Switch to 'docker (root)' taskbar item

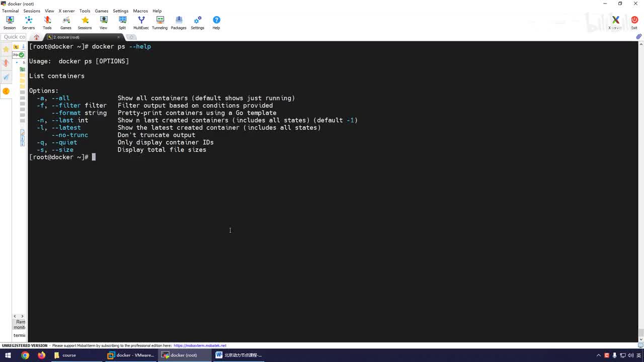184,355
